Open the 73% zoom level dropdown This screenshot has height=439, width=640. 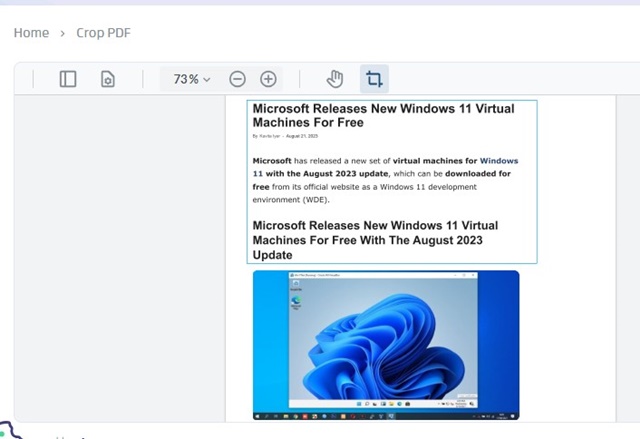coord(192,79)
